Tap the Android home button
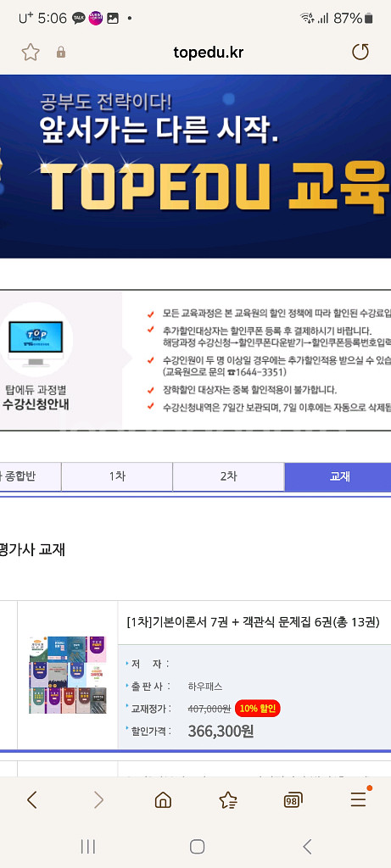This screenshot has height=868, width=391. (197, 847)
